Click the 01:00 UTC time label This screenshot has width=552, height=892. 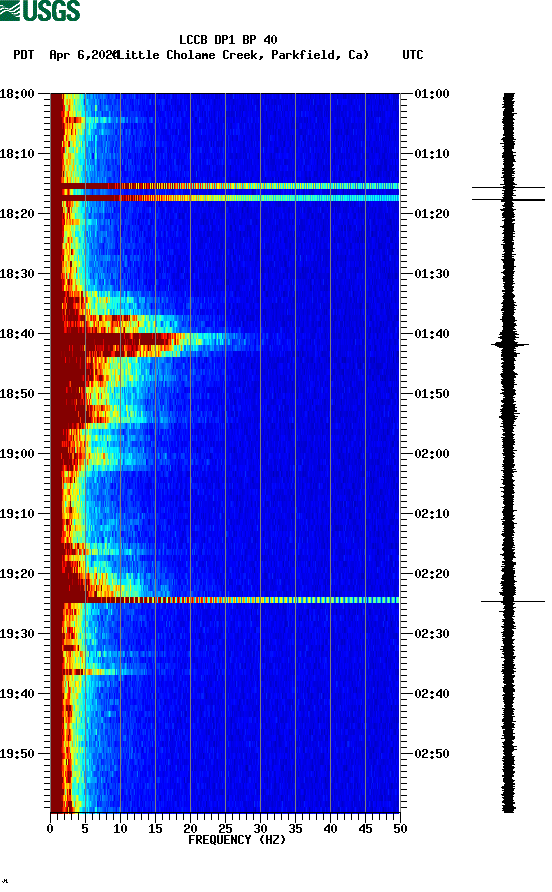[x=432, y=94]
